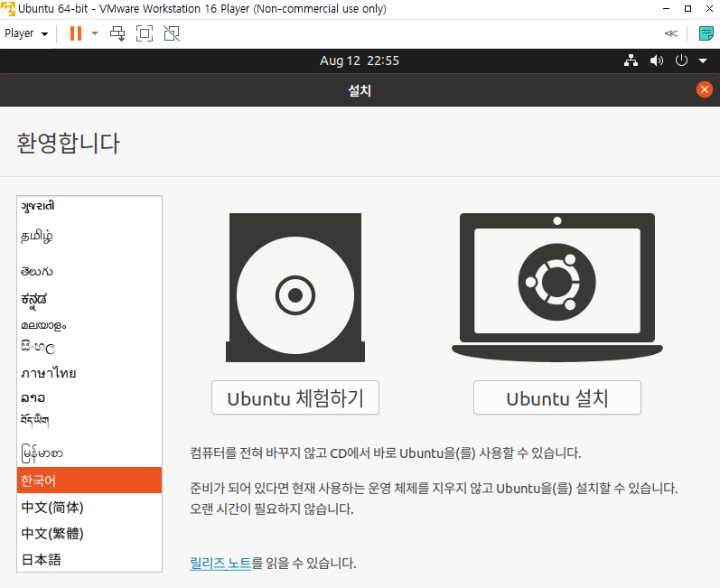Open the Ubuntu network status icon
Screen dimensions: 720x588
(x=631, y=61)
